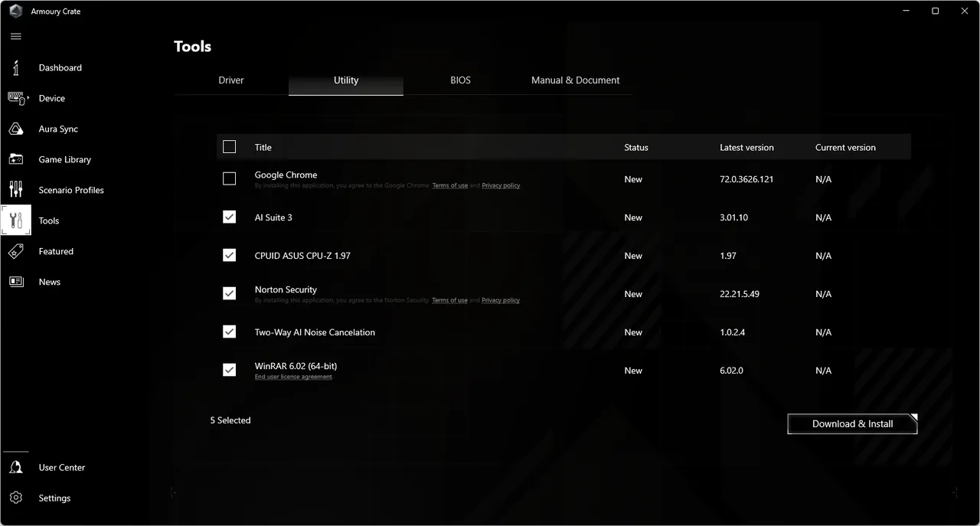Click the Dashboard sidebar icon

pyautogui.click(x=16, y=67)
